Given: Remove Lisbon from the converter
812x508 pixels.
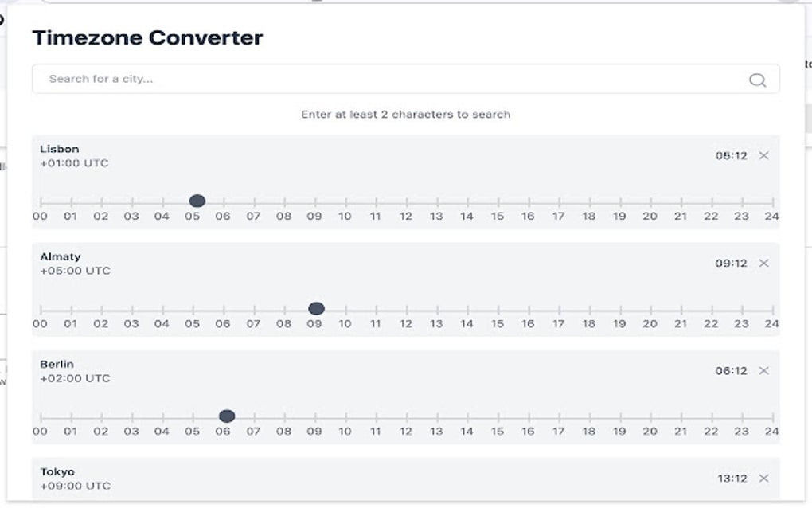Looking at the screenshot, I should pyautogui.click(x=764, y=154).
